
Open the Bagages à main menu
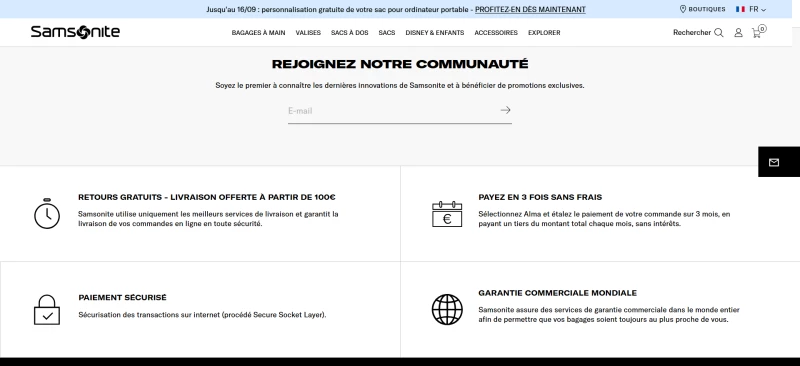tap(258, 33)
